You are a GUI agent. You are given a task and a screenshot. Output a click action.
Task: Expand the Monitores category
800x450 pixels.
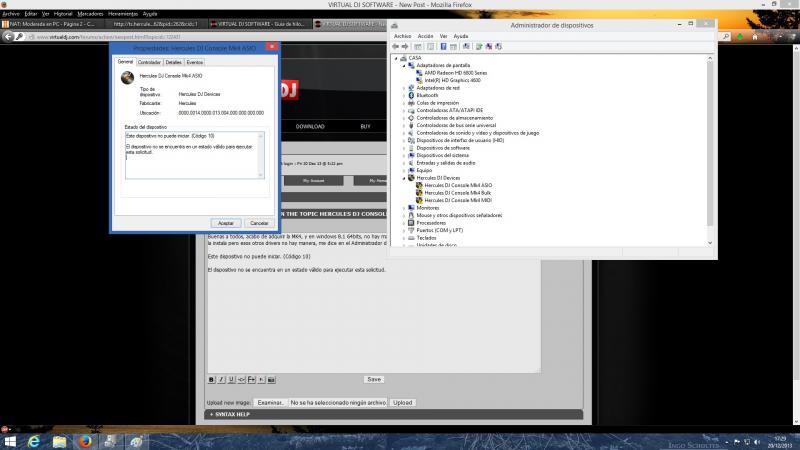click(404, 208)
